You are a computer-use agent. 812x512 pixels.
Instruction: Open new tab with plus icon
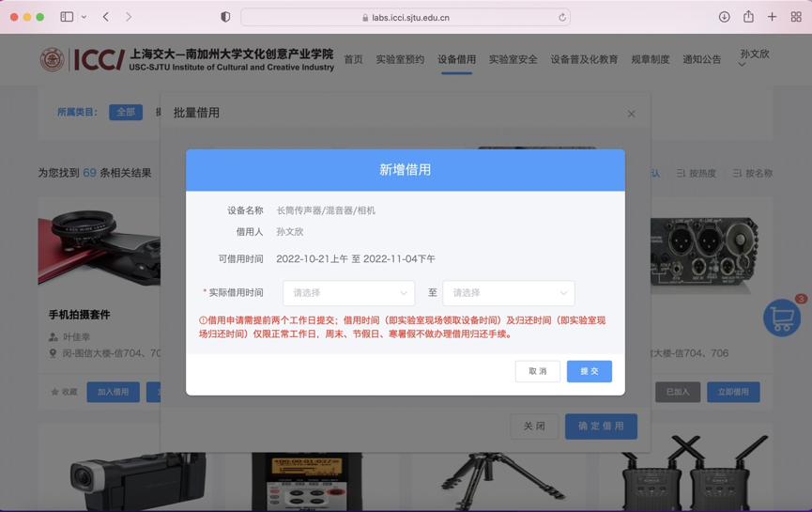click(x=772, y=17)
